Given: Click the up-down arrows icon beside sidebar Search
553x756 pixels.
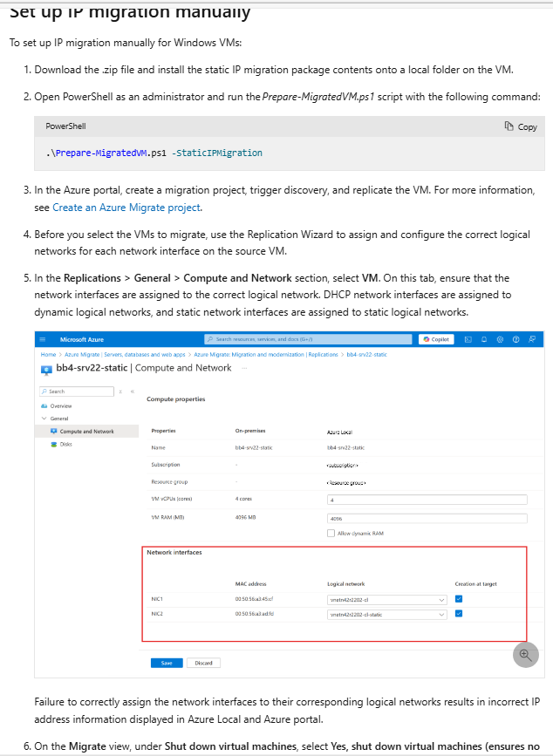Looking at the screenshot, I should (x=120, y=392).
